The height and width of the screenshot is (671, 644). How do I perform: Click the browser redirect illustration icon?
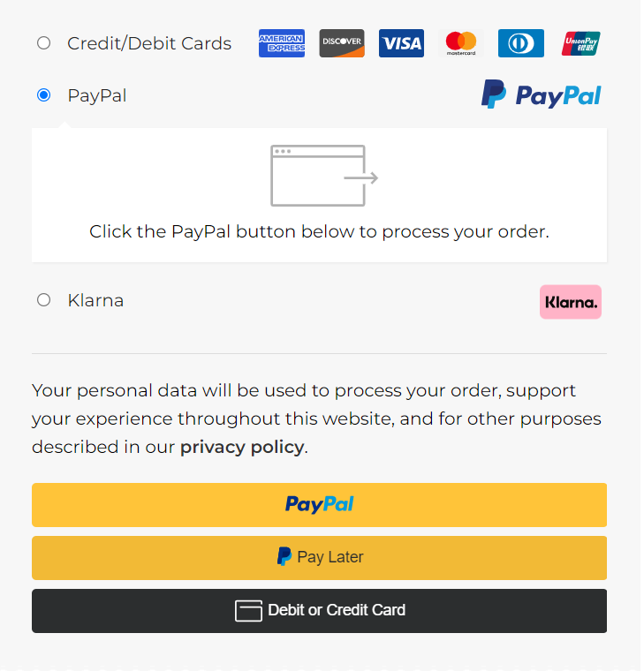point(323,176)
